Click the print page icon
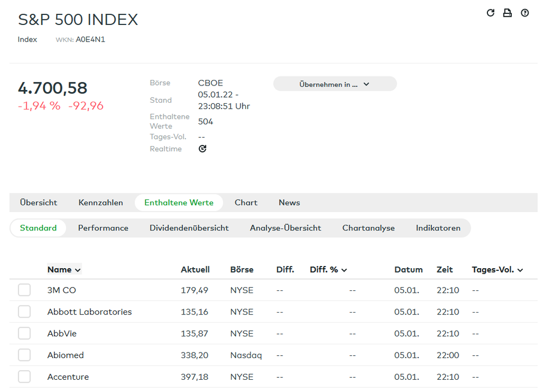This screenshot has width=554, height=392. [507, 13]
